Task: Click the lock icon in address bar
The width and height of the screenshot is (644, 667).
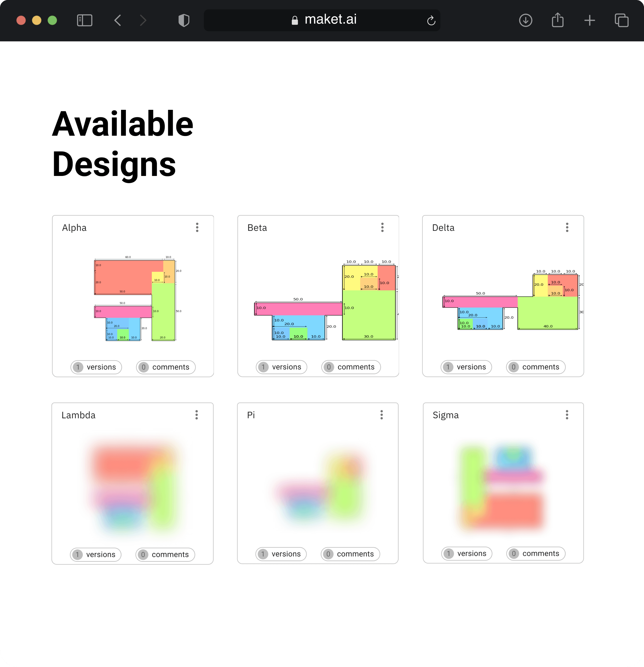Action: pyautogui.click(x=294, y=20)
